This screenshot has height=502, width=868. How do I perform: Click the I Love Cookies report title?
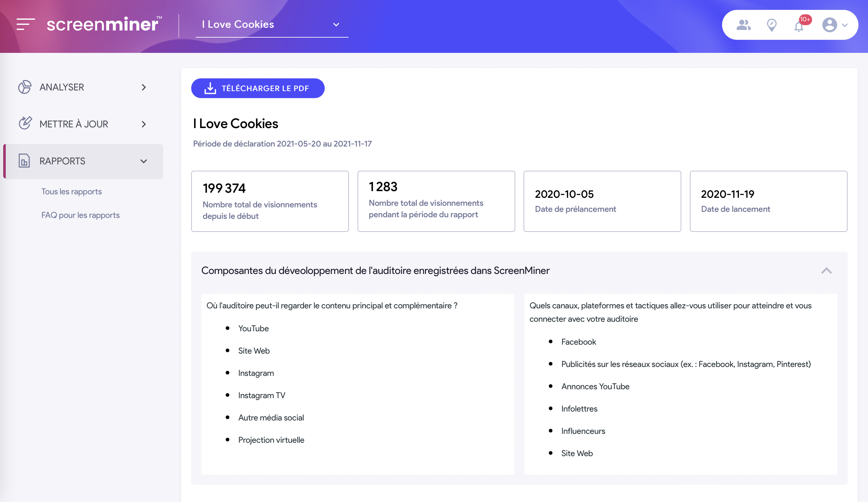235,124
